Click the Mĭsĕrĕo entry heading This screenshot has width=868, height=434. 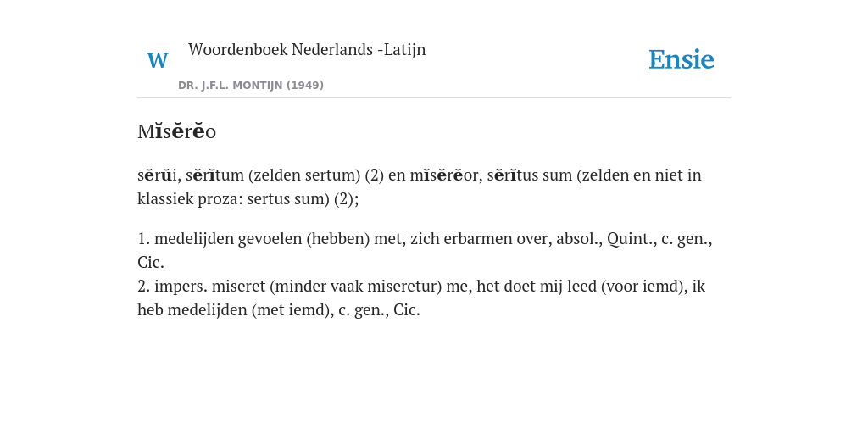[x=176, y=131]
